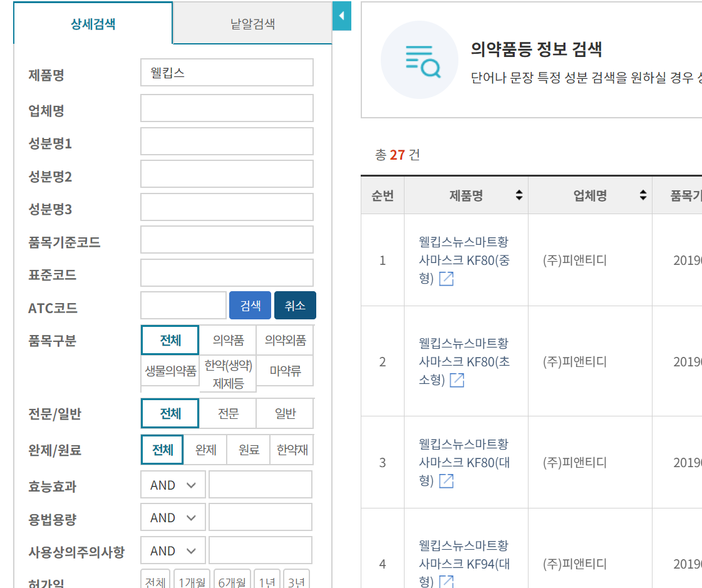This screenshot has width=702, height=588.
Task: Select 한약(생약)제제등 category
Action: click(228, 374)
